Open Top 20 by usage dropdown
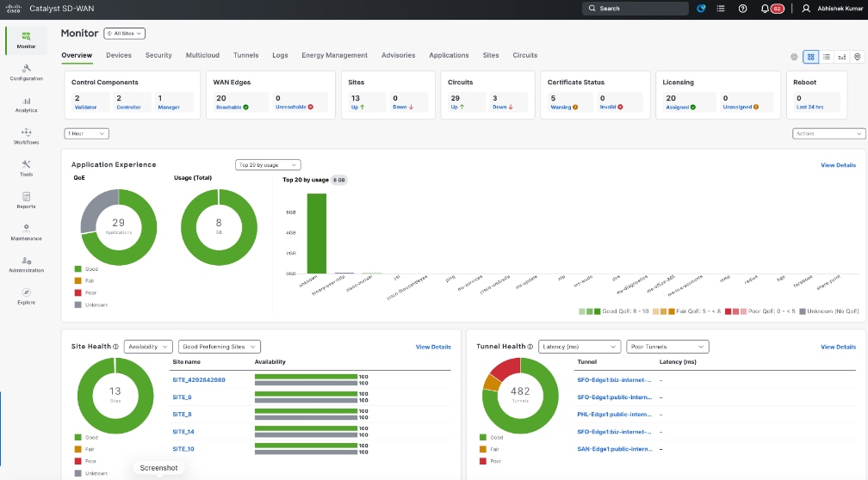Viewport: 868px width, 480px height. coord(268,165)
